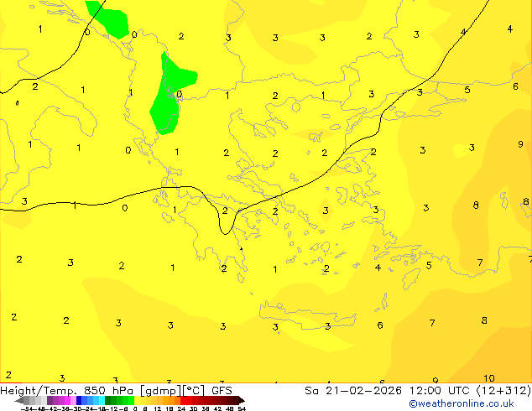
Task: Click the [gdmp] unit label
Action: (161, 391)
